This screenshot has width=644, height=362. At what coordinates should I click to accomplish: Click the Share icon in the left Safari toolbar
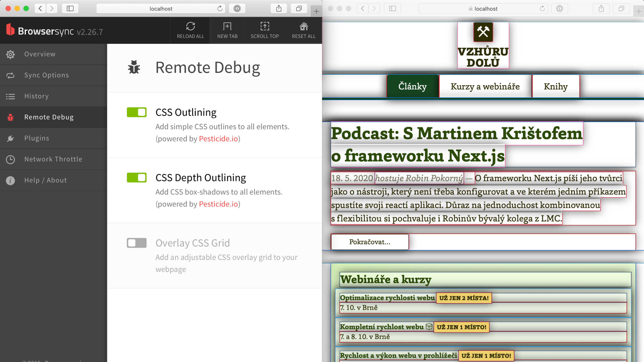[279, 9]
